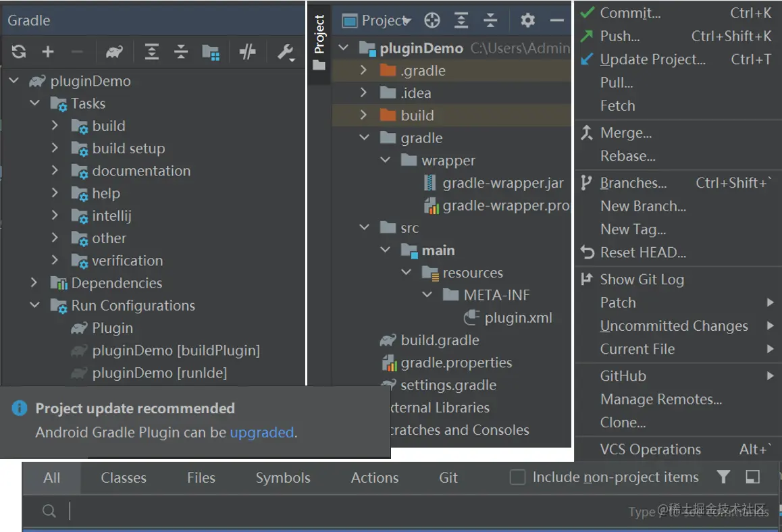
Task: Open the Patch submenu
Action: 677,302
